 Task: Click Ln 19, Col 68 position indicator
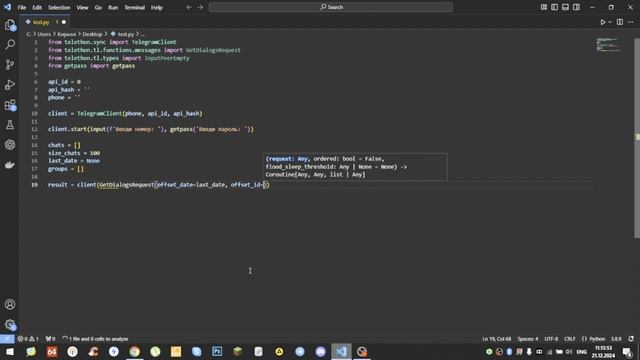click(496, 339)
